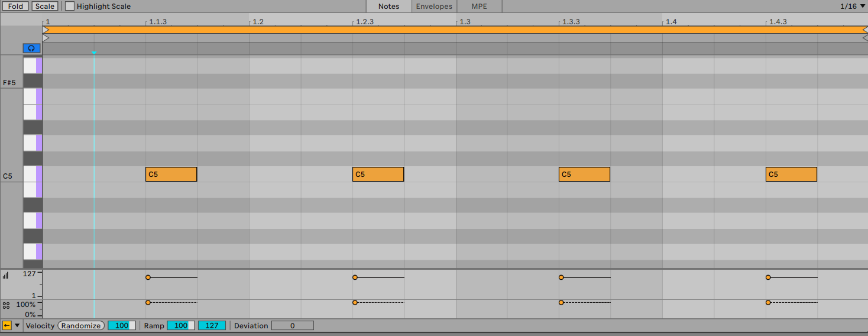This screenshot has width=868, height=336.
Task: Click the Deviation value field
Action: (292, 325)
